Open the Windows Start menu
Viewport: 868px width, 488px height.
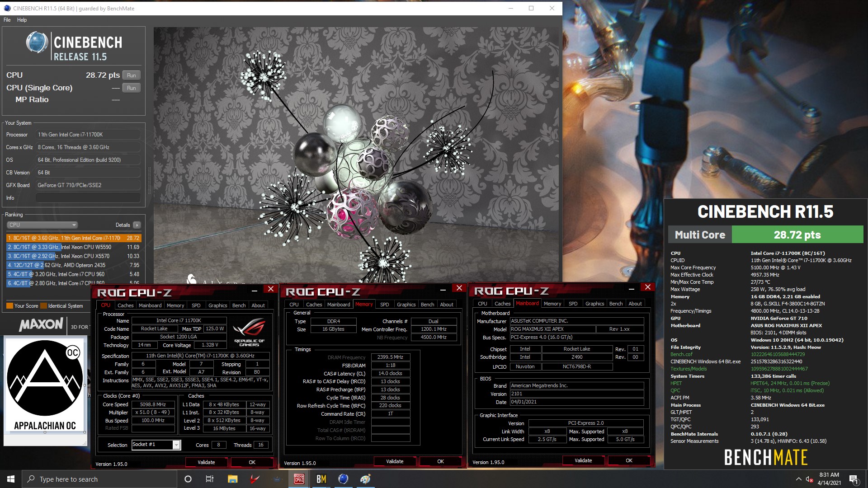tap(11, 479)
